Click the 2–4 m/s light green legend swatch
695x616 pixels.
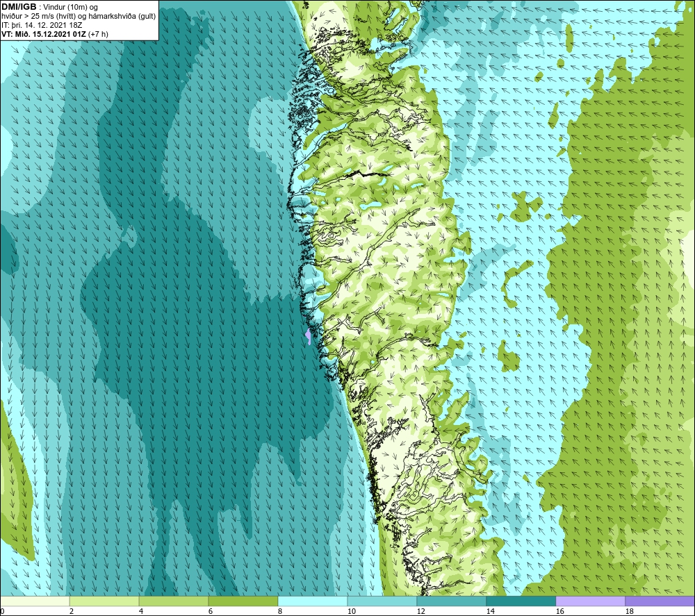(104, 601)
